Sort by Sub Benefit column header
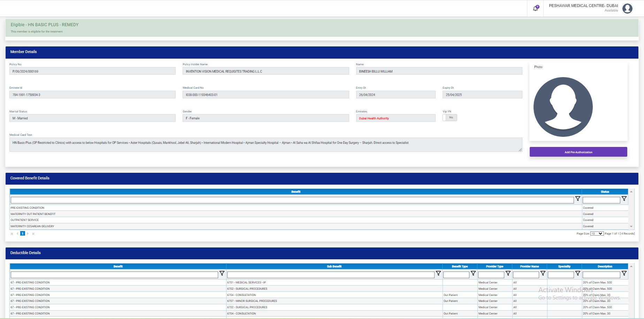 click(334, 266)
